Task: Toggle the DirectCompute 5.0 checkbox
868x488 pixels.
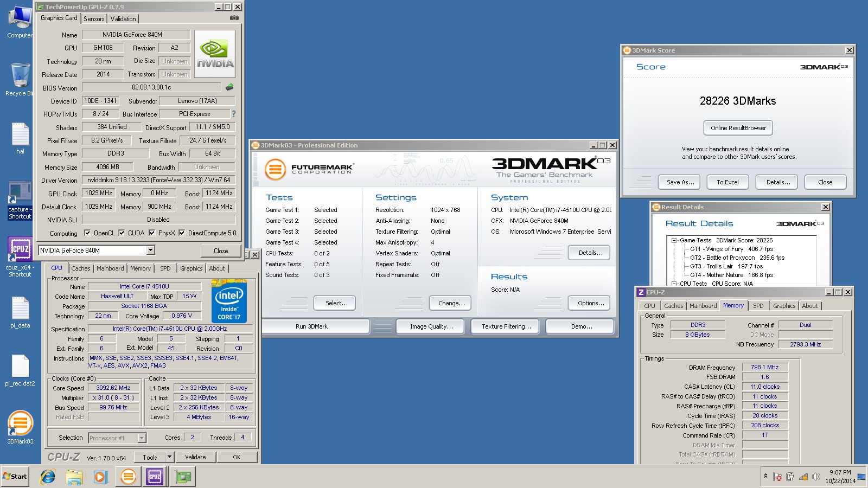Action: [182, 233]
